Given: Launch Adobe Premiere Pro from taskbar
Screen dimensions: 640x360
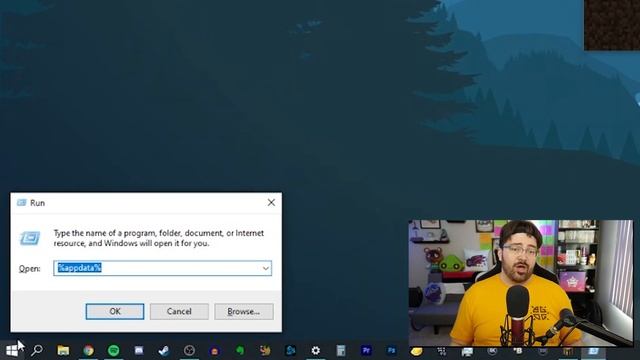Looking at the screenshot, I should point(366,350).
